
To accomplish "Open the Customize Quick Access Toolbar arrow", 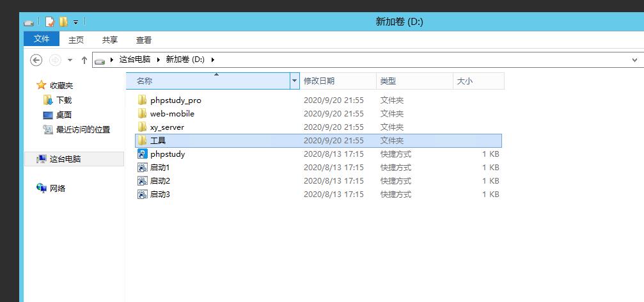I will [x=75, y=22].
